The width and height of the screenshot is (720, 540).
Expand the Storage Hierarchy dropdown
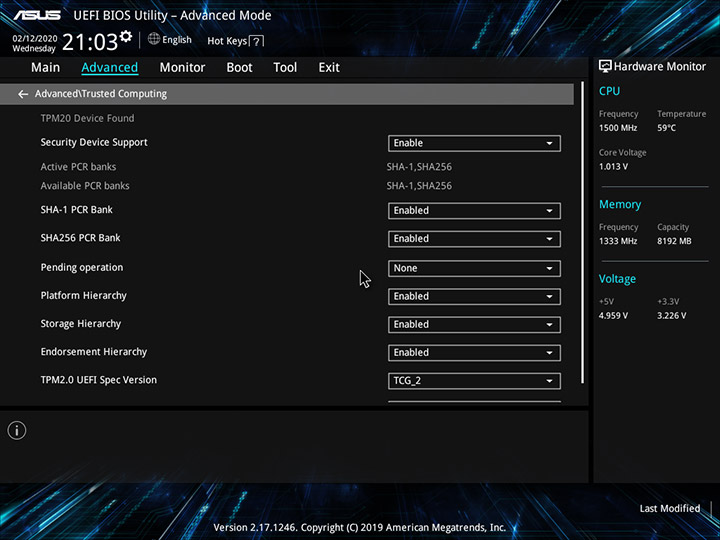point(474,324)
